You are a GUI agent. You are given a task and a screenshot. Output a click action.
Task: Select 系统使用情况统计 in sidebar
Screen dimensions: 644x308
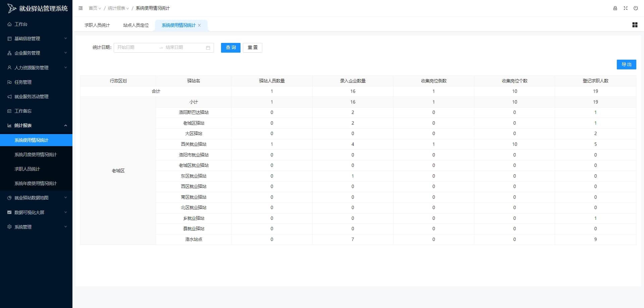(x=36, y=140)
